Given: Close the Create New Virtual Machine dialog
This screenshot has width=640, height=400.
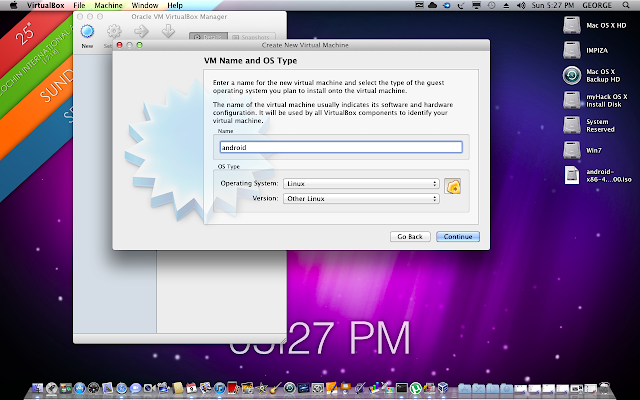Looking at the screenshot, I should click(x=120, y=45).
